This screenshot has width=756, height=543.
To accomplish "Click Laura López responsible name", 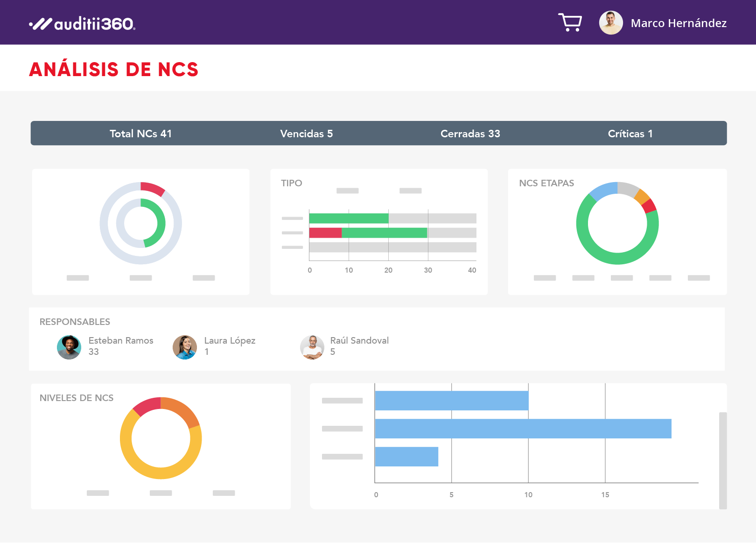I will (x=230, y=341).
